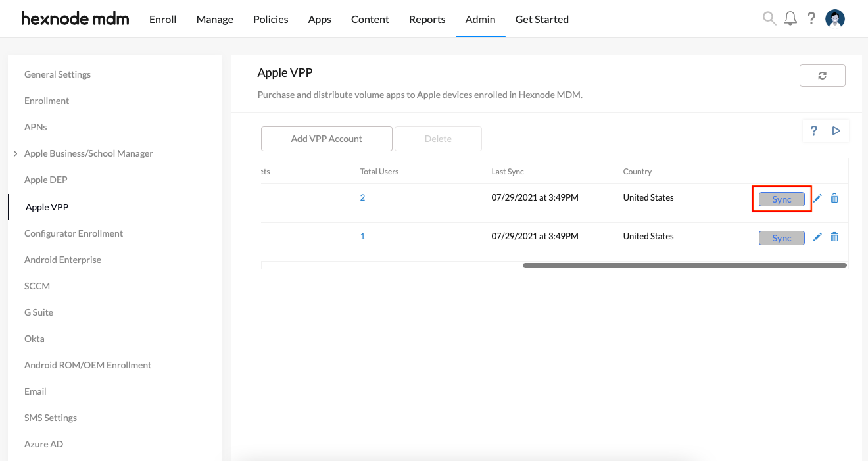Edit first VPP account with pencil icon
Viewport: 868px width, 461px height.
click(x=817, y=198)
